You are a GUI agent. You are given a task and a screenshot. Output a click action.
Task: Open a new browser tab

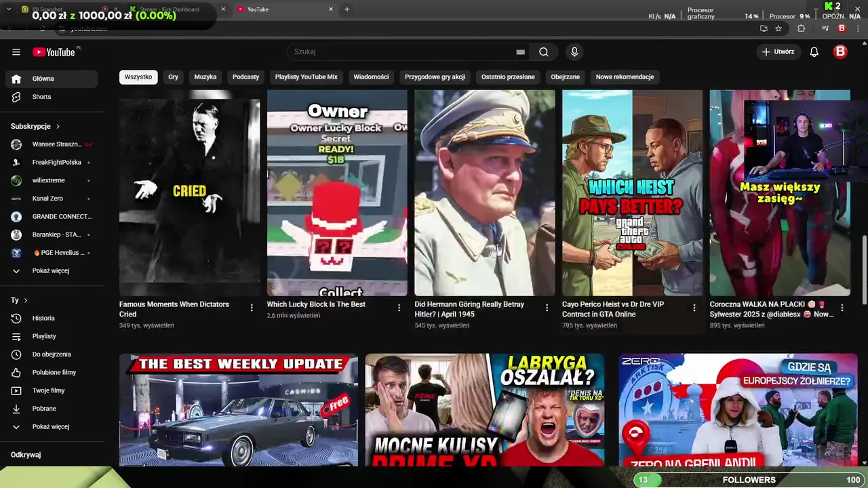point(347,9)
